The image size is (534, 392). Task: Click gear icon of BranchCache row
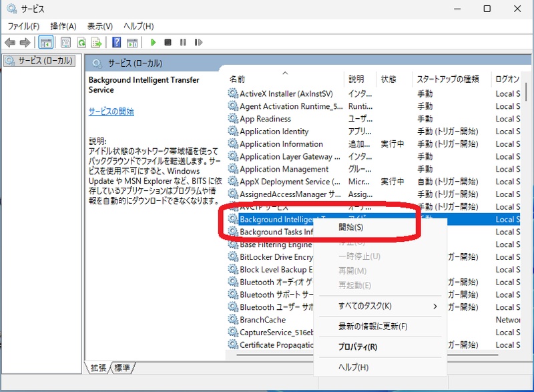pos(233,319)
